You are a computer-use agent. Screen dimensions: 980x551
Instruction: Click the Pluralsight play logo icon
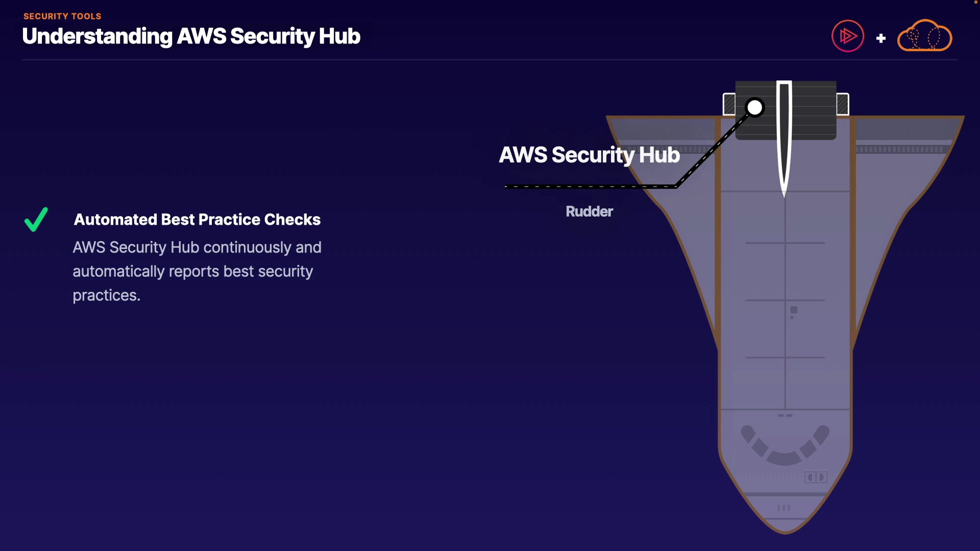847,36
